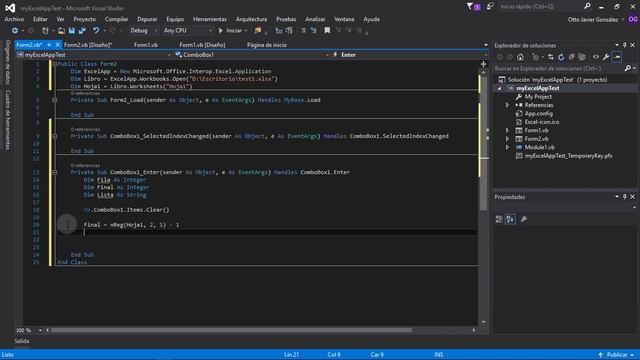The width and height of the screenshot is (640, 360).
Task: Click the quick launch search magnifier icon
Action: (587, 6)
